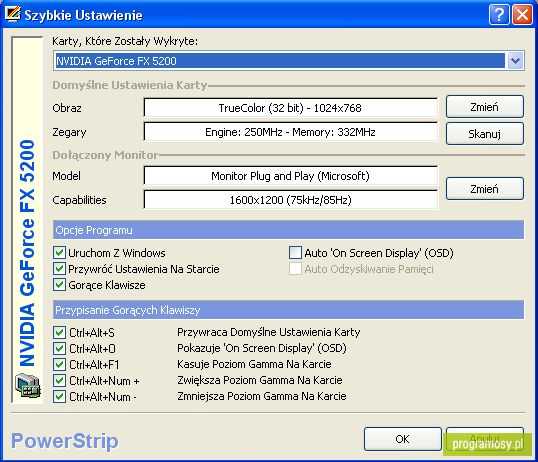Click Zmień button next to Obraz
Image resolution: width=538 pixels, height=462 pixels.
(484, 107)
